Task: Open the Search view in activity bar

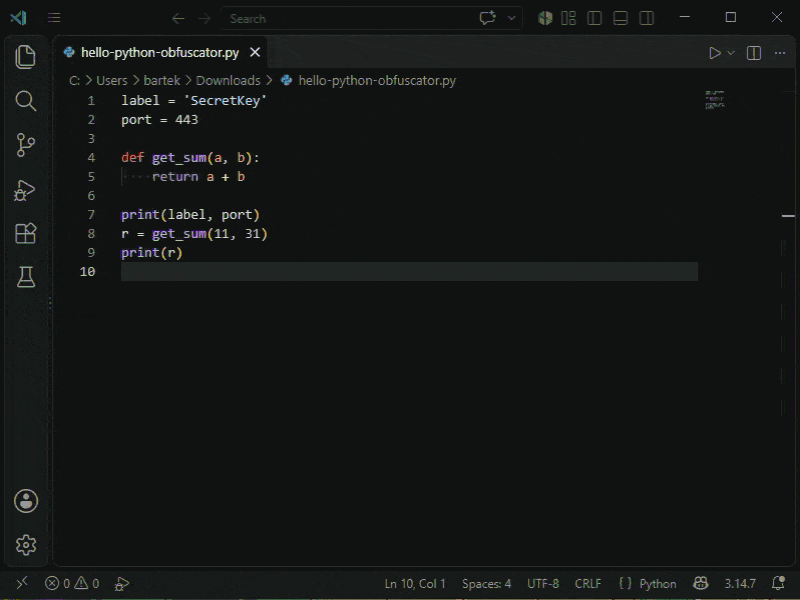Action: pyautogui.click(x=26, y=101)
